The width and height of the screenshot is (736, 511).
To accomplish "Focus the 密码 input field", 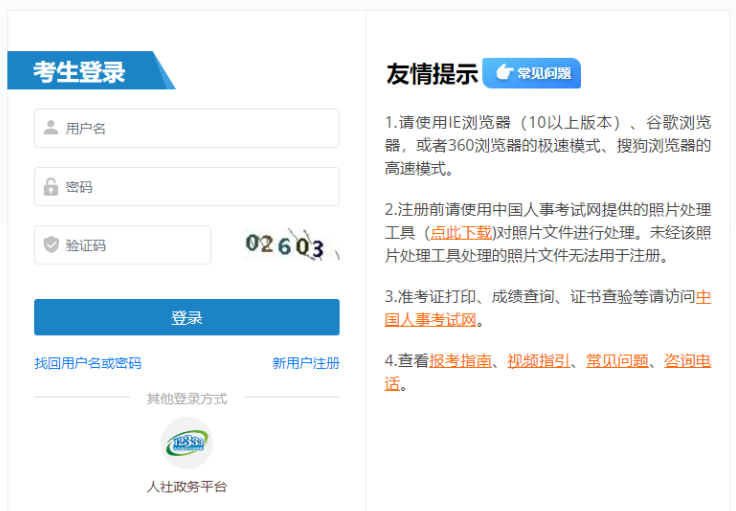I will point(187,186).
